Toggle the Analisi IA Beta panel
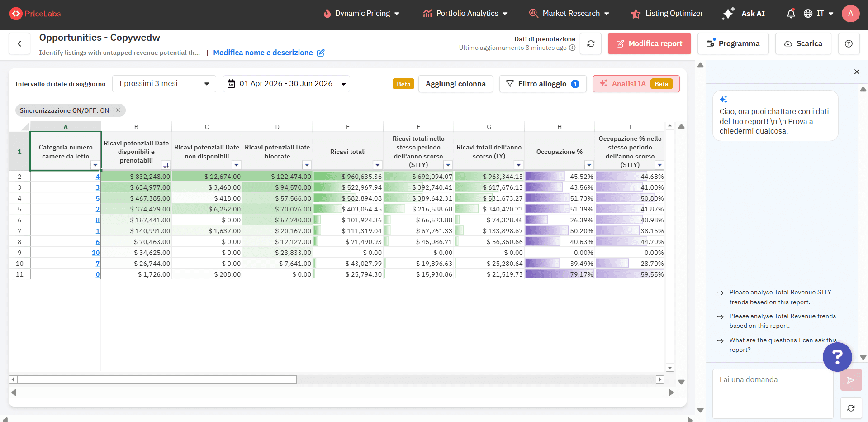 (x=636, y=84)
